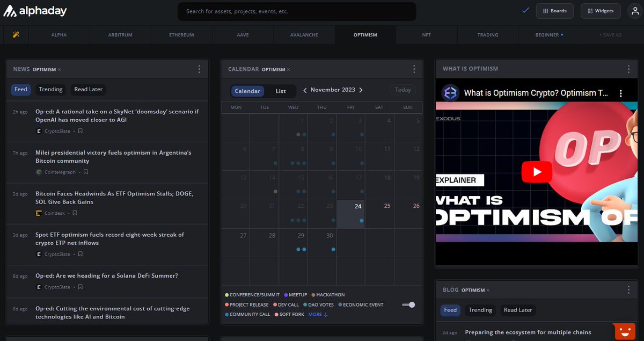
Task: Play the What is Optimism YouTube video
Action: click(x=536, y=172)
